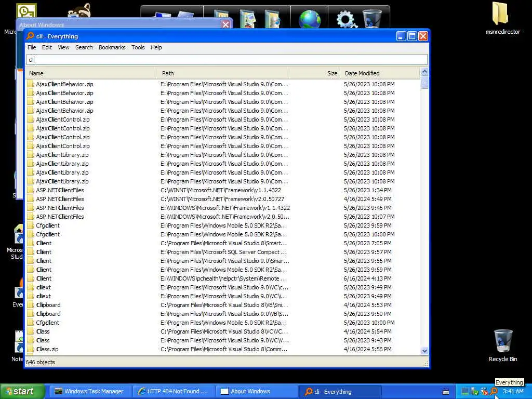Click the vertical scrollbar thumb in results list

424,82
